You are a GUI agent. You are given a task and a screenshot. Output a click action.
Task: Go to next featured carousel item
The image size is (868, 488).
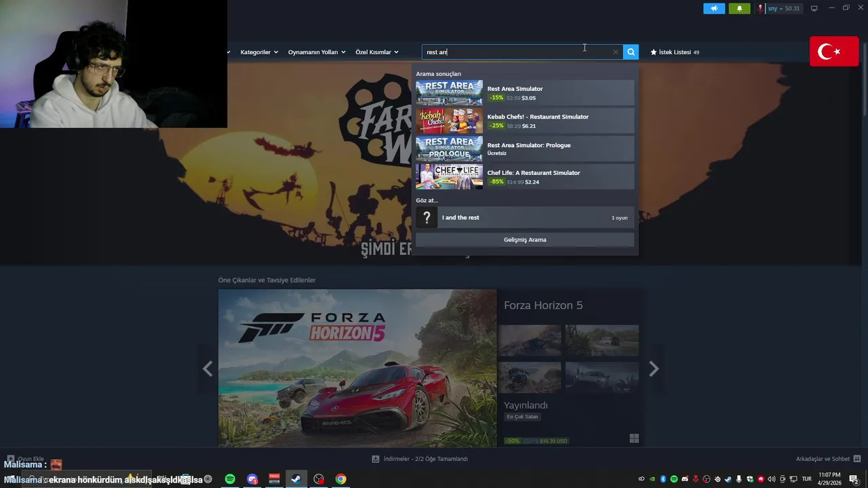coord(654,369)
